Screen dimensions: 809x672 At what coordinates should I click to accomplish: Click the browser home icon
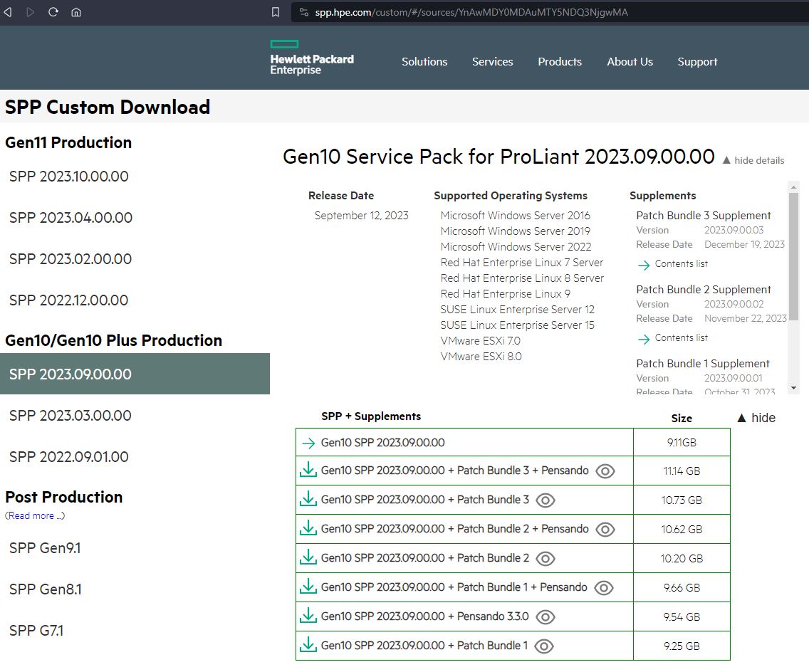point(76,12)
